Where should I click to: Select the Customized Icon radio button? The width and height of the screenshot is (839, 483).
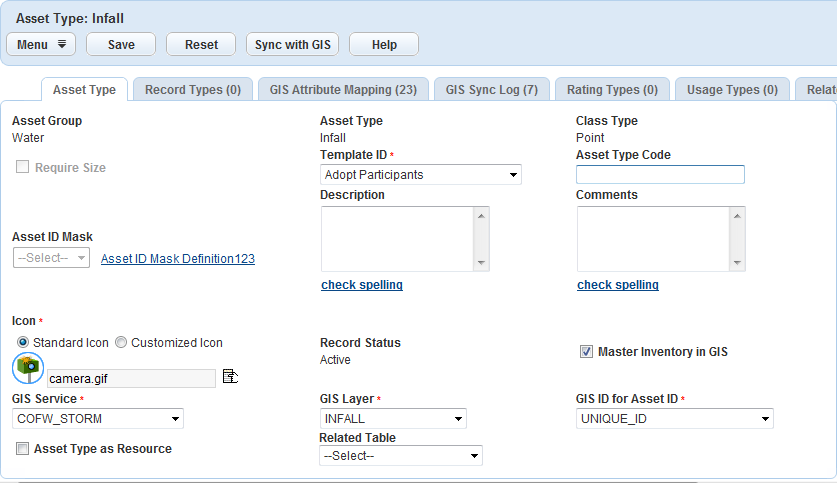121,343
